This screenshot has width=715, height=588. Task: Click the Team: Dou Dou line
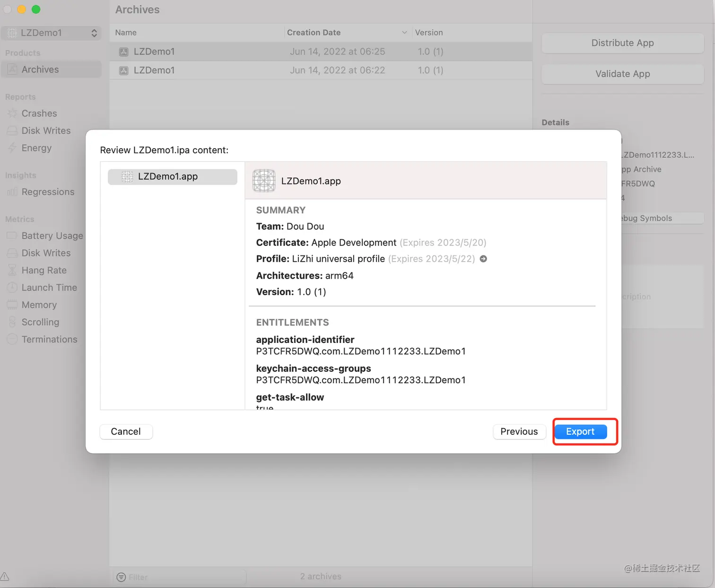[x=290, y=227]
